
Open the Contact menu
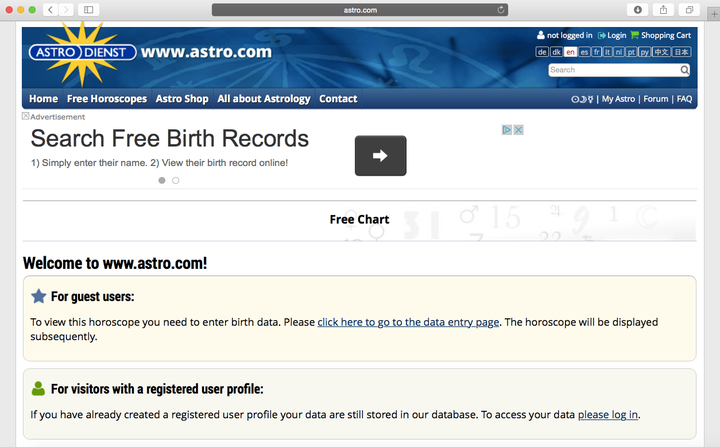tap(338, 99)
